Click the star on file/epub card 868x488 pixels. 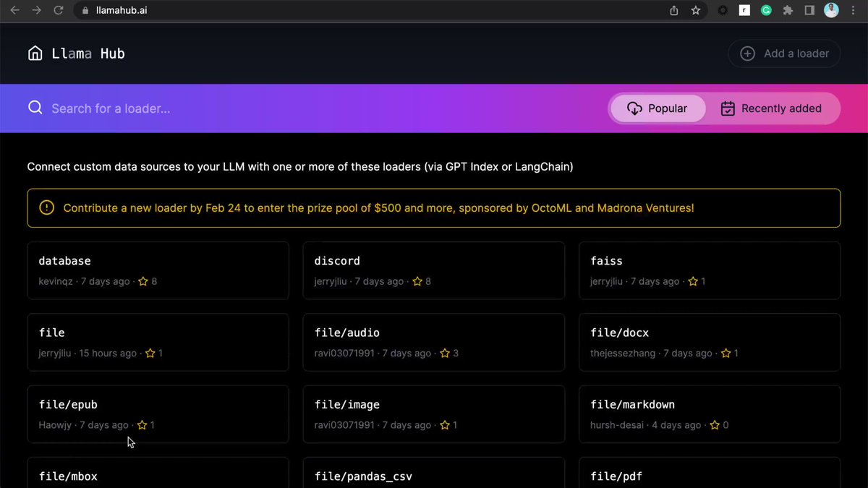click(142, 425)
